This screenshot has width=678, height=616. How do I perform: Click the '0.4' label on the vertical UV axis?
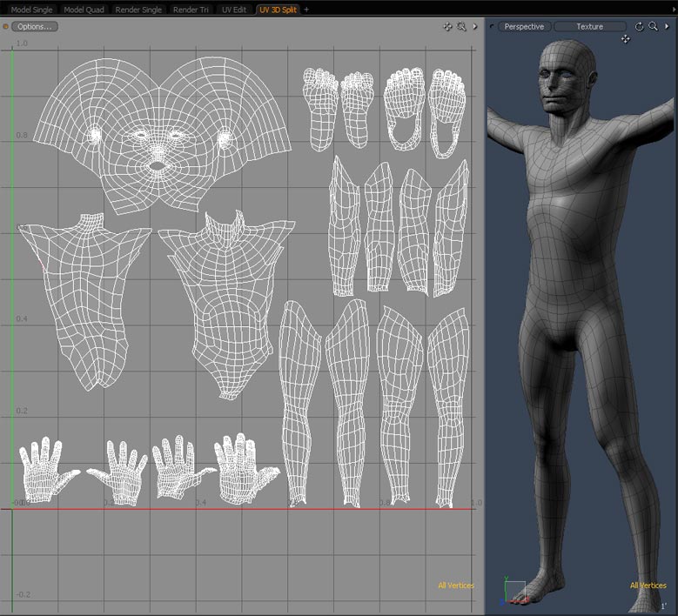[22, 318]
